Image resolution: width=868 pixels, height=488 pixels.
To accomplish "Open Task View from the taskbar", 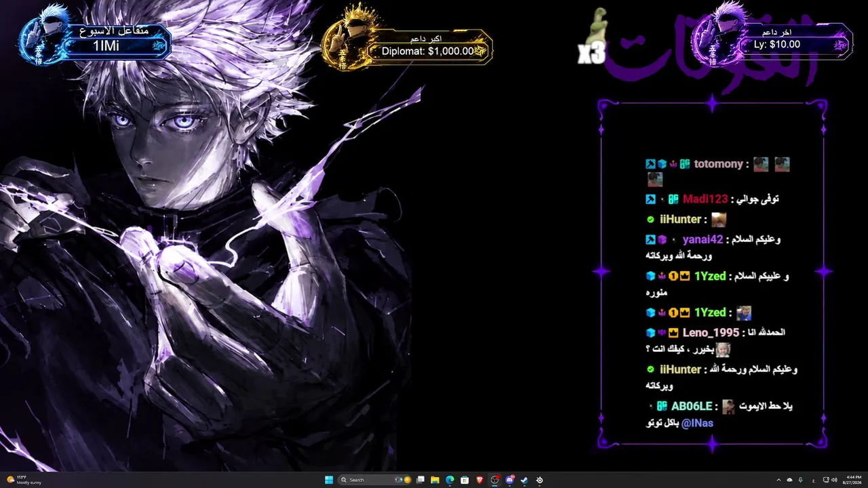I will (x=420, y=480).
